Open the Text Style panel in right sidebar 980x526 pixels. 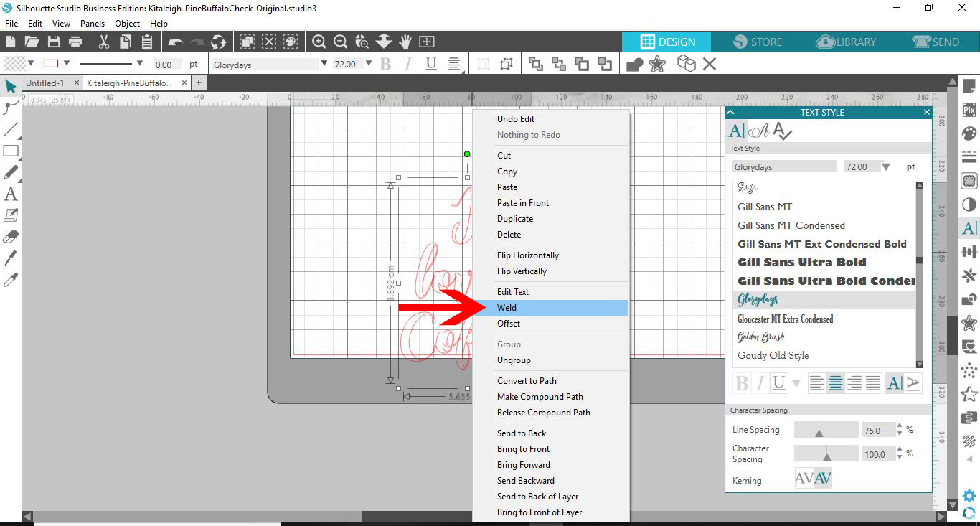point(969,228)
